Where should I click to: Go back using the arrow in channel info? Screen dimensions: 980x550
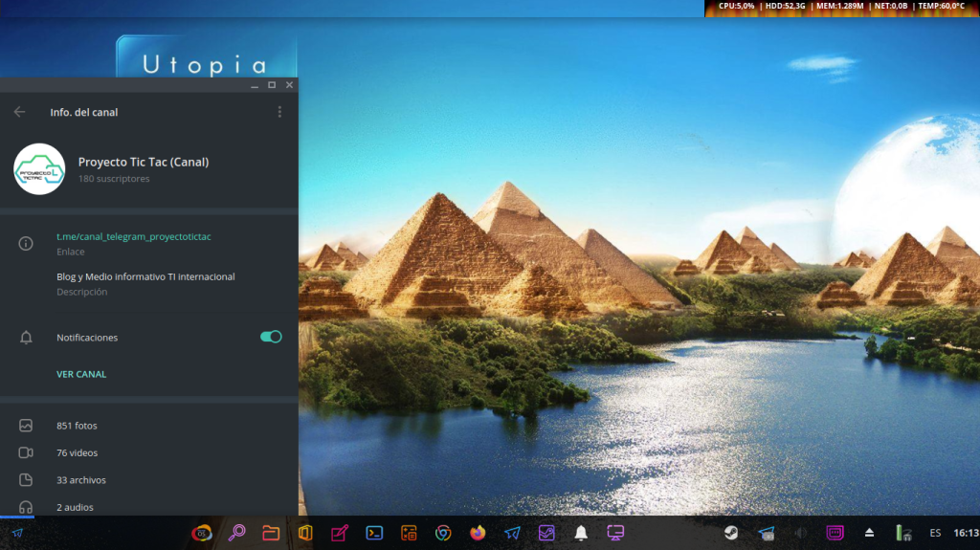click(x=19, y=112)
